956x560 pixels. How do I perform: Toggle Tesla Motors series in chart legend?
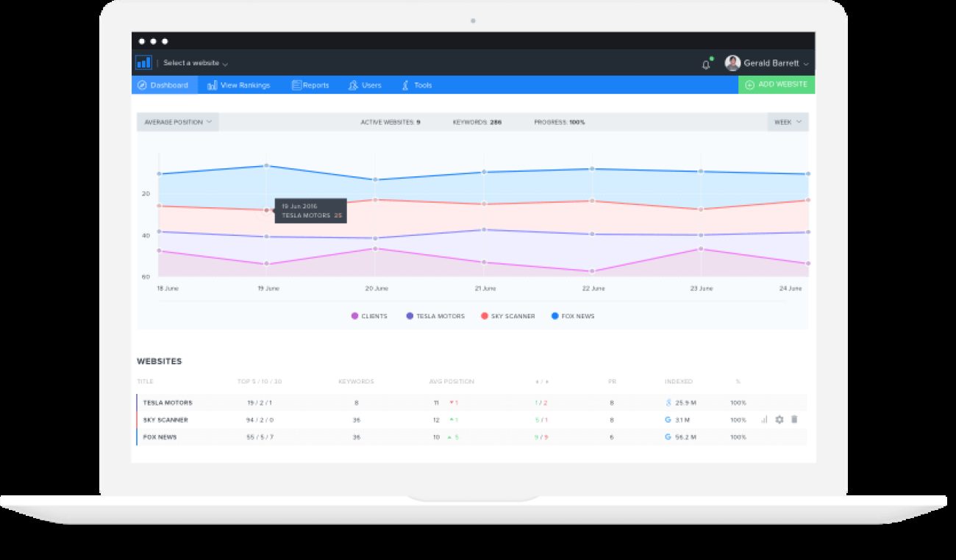[435, 316]
